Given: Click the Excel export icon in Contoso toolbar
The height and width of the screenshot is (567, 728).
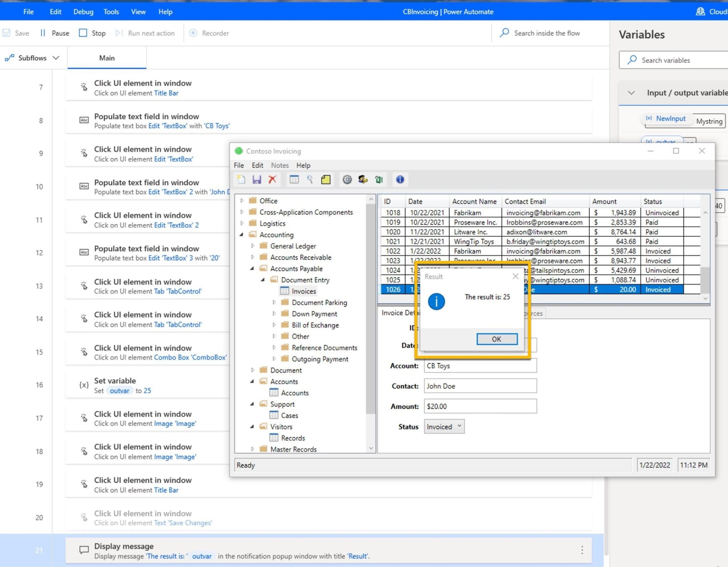Looking at the screenshot, I should (x=379, y=180).
